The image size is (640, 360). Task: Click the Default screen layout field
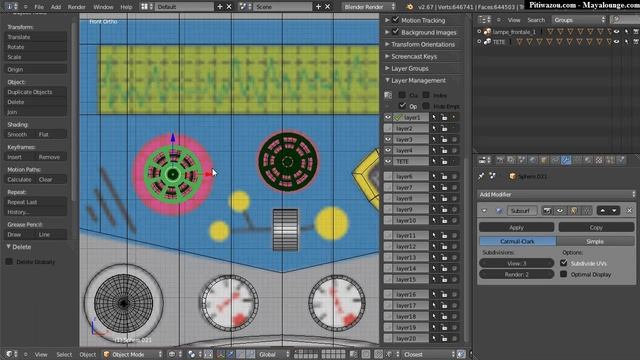click(184, 7)
